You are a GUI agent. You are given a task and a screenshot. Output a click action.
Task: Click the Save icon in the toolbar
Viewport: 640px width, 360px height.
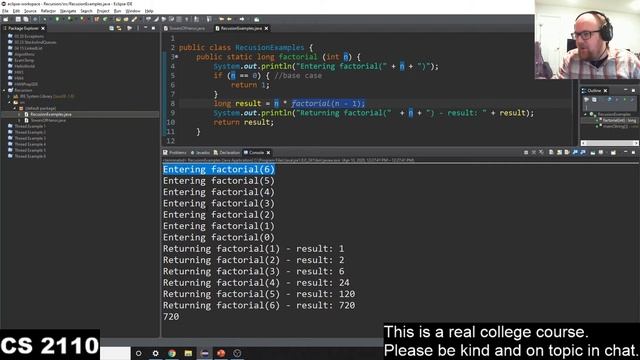tap(18, 19)
